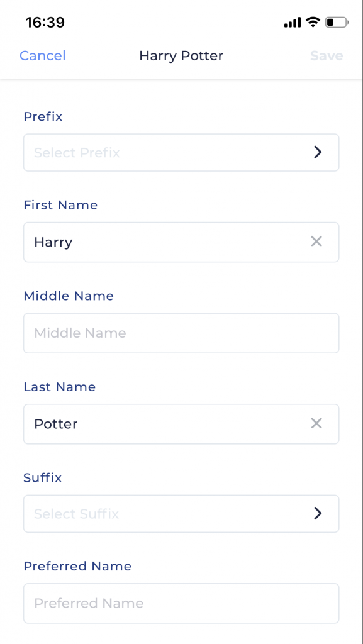Tap the Harry Potter page title
Screen dimensions: 363x644
[181, 56]
